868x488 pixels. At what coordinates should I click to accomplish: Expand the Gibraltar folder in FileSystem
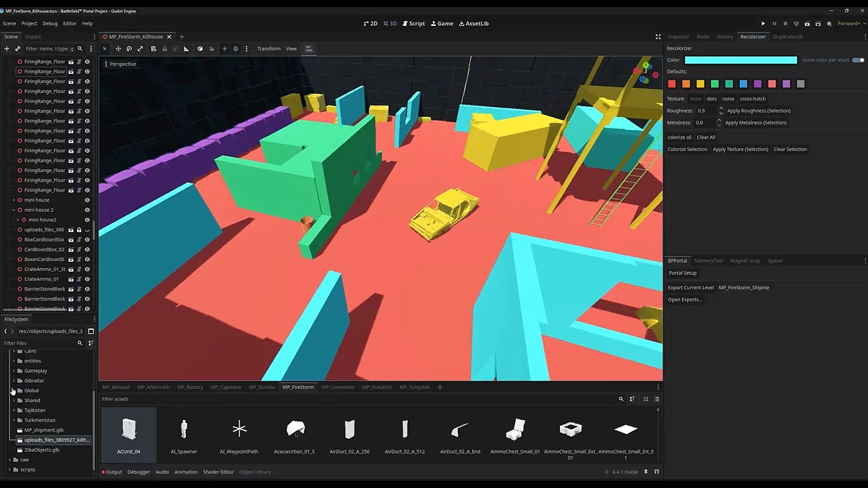14,380
